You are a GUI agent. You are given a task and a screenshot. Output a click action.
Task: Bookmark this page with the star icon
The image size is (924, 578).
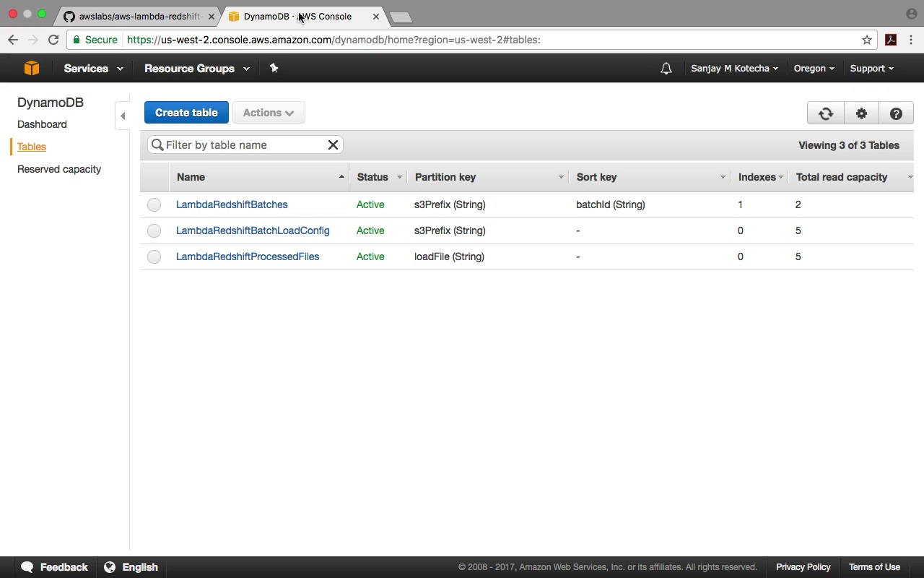click(x=867, y=40)
